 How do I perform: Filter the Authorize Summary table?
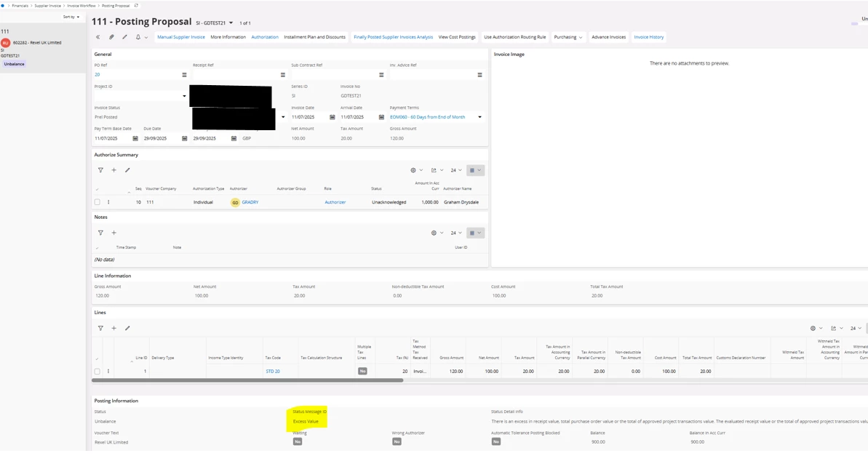point(100,170)
